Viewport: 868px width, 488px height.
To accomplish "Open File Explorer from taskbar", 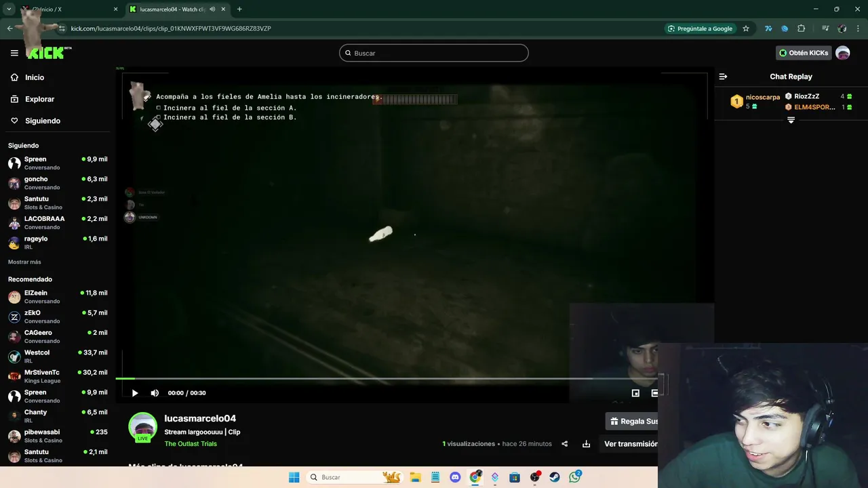I will [x=415, y=477].
